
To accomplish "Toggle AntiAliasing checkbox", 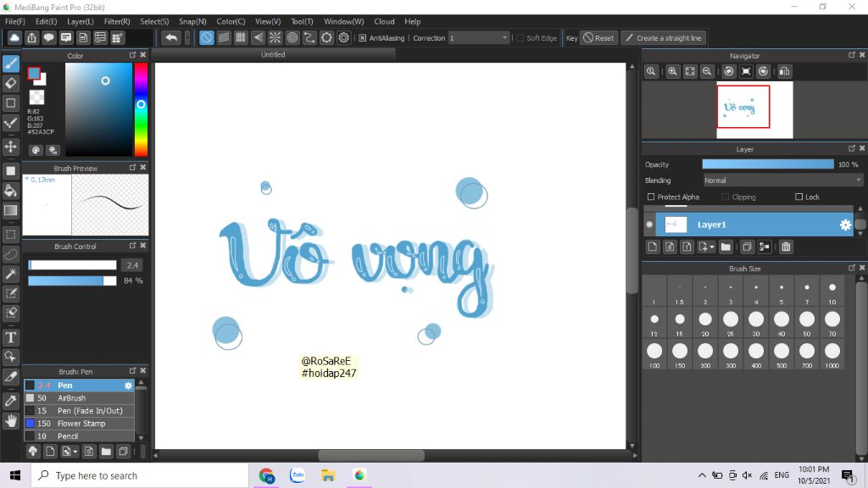I will tap(363, 38).
